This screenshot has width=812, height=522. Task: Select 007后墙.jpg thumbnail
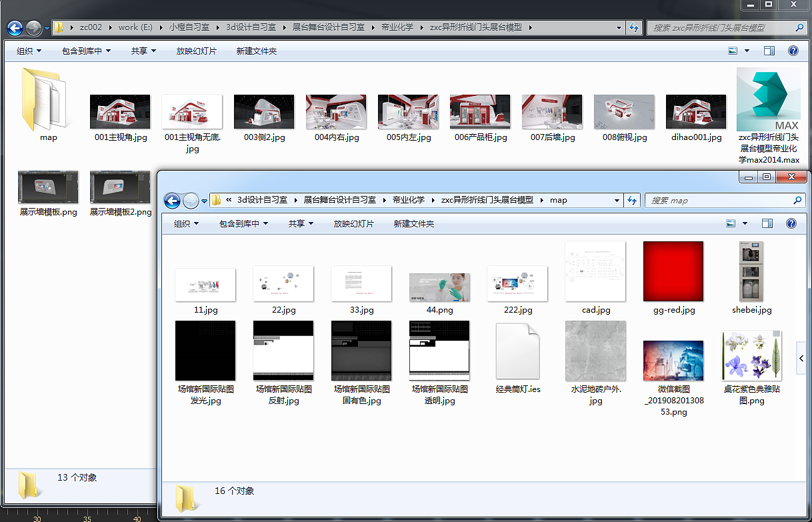(x=552, y=111)
